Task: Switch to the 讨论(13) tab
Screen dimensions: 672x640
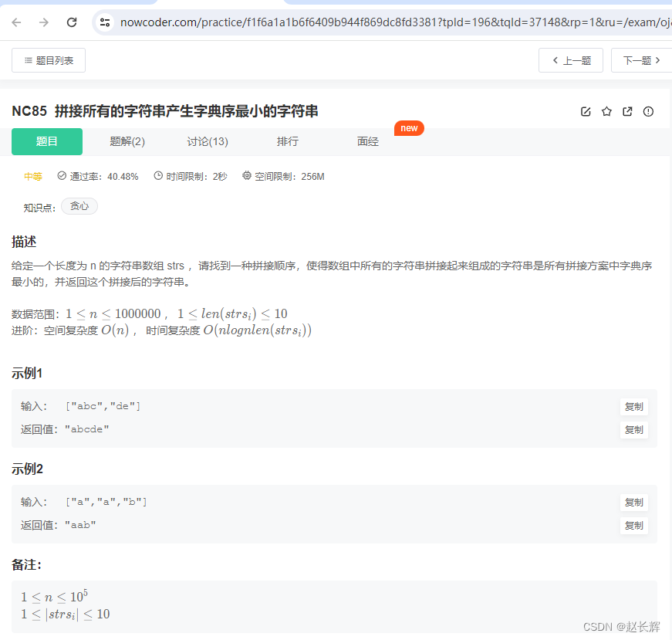Action: click(x=208, y=141)
